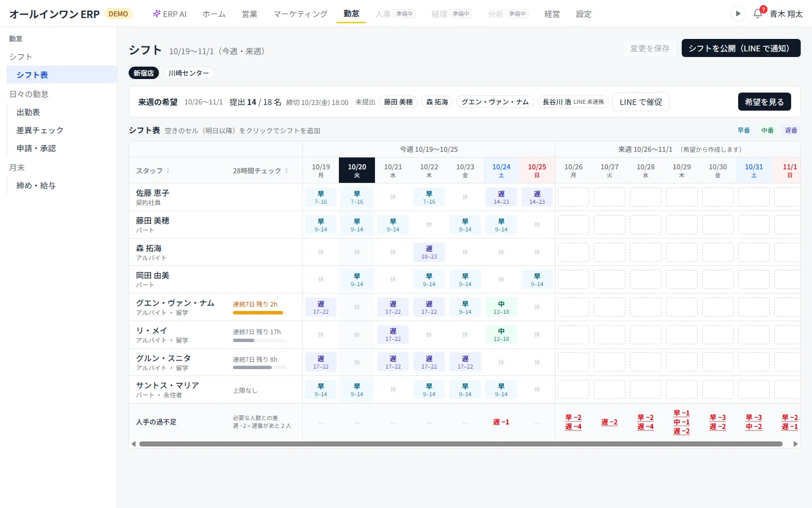Click グエン・ヴァン・ナム unsubmitted chip
812x508 pixels.
tap(495, 102)
